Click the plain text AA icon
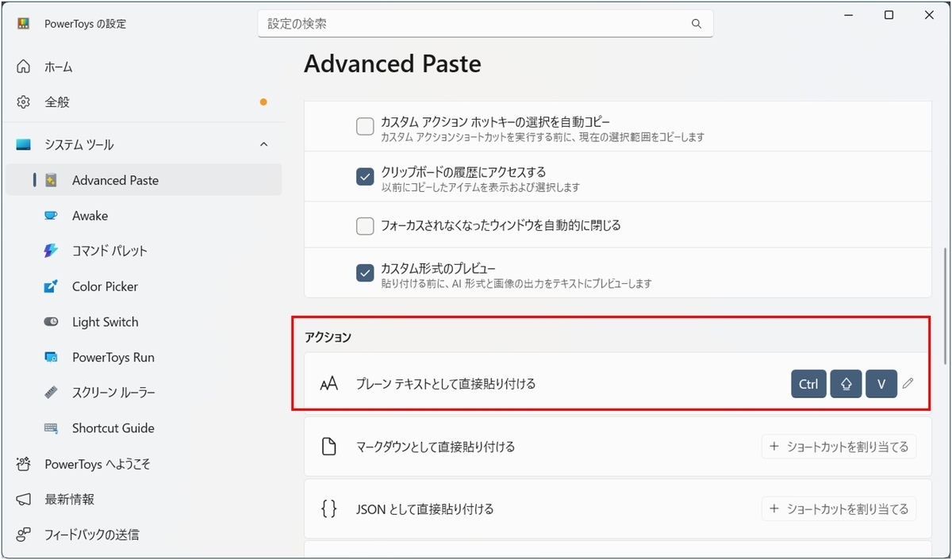Screen dimensions: 952x560 click(x=328, y=384)
